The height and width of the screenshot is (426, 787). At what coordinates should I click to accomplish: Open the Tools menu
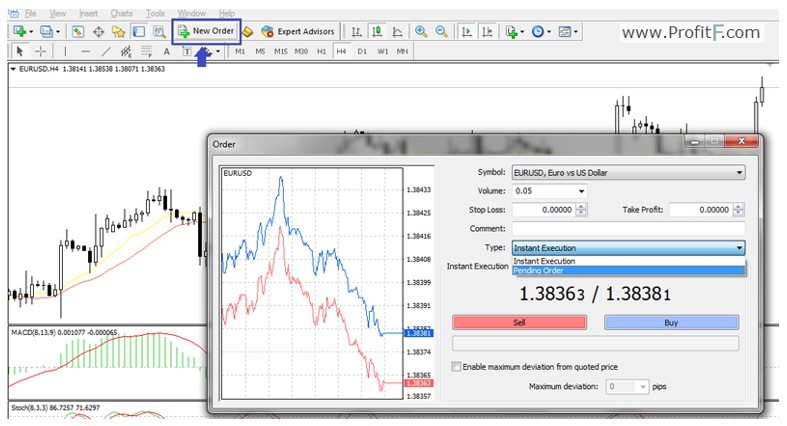pos(155,14)
